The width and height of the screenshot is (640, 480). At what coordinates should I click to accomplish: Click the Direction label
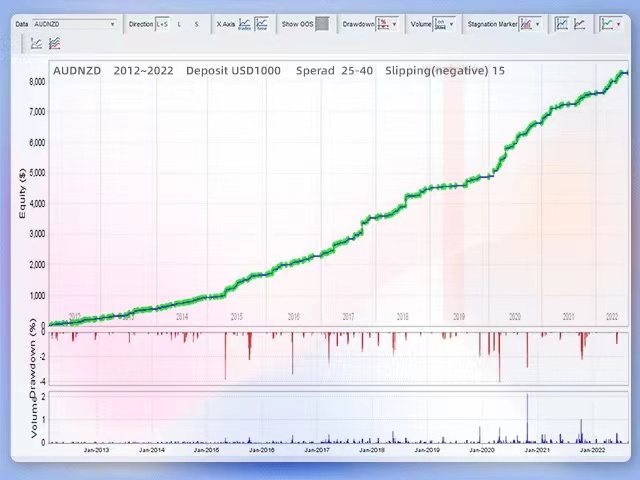[140, 24]
